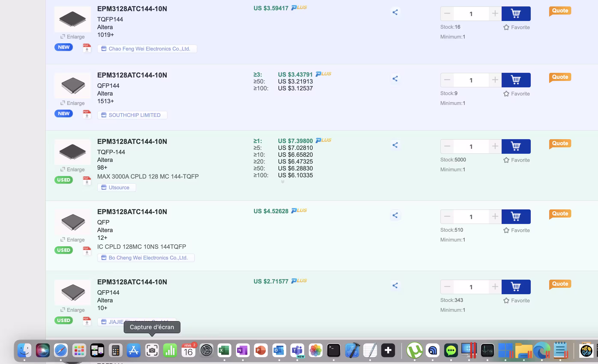Favorite the Bo Cheng Wei listing

point(516,230)
